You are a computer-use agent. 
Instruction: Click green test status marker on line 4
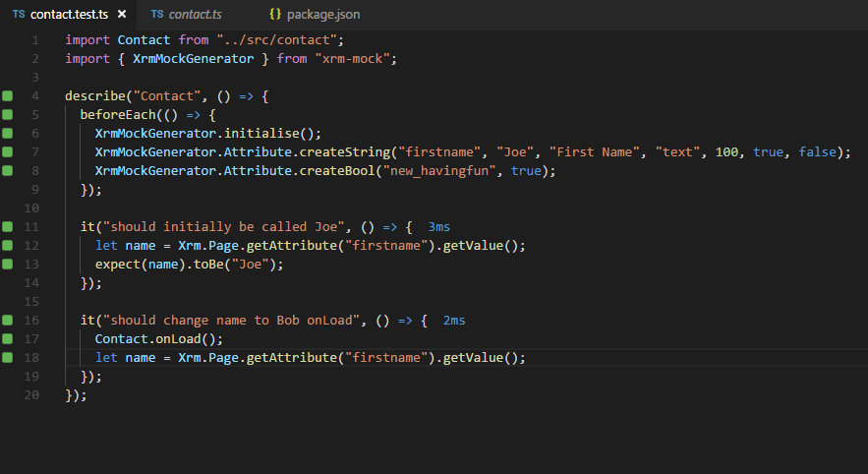point(7,95)
